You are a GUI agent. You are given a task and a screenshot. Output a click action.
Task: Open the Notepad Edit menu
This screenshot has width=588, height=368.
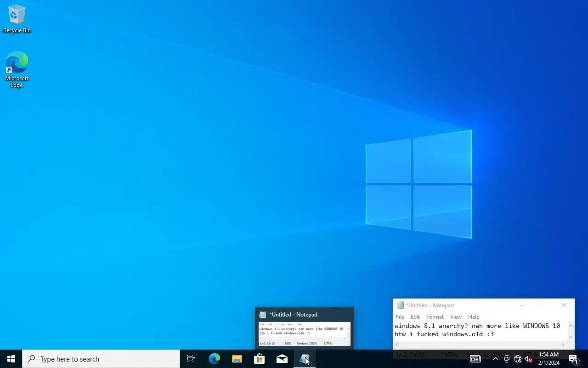point(415,317)
